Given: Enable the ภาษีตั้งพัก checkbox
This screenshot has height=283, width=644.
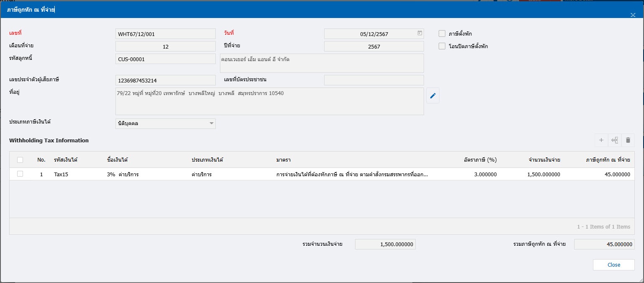Looking at the screenshot, I should [x=442, y=33].
